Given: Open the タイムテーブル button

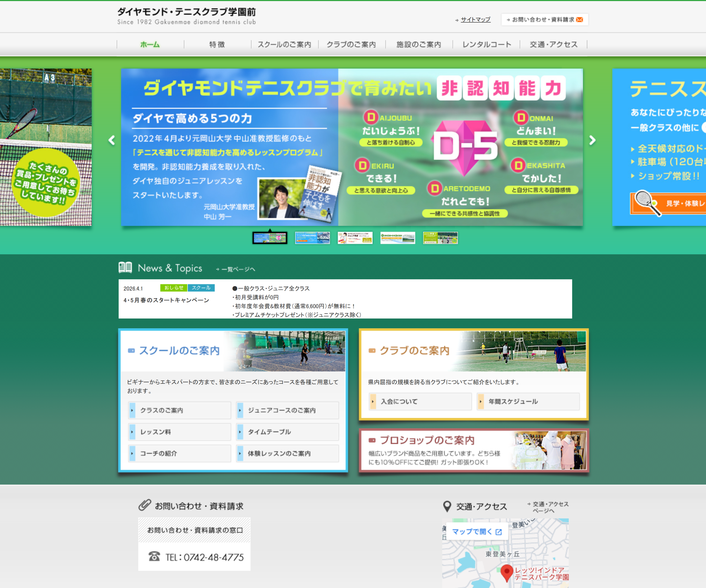Looking at the screenshot, I should point(288,432).
